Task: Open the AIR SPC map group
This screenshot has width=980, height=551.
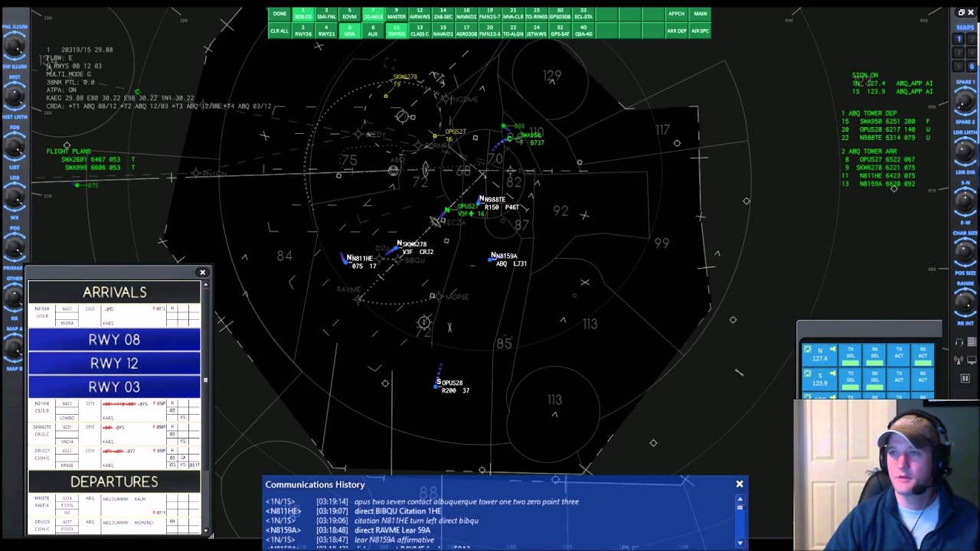Action: pos(700,31)
